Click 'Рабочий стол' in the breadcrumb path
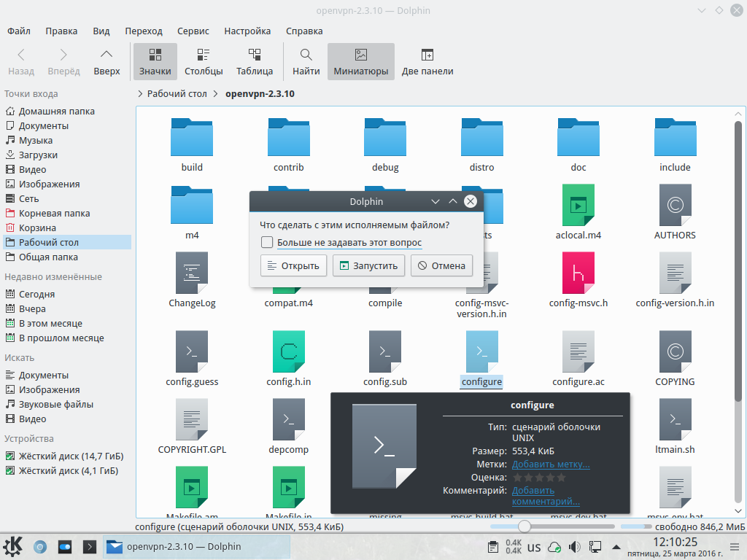Screen dimensions: 747x560 click(x=177, y=94)
